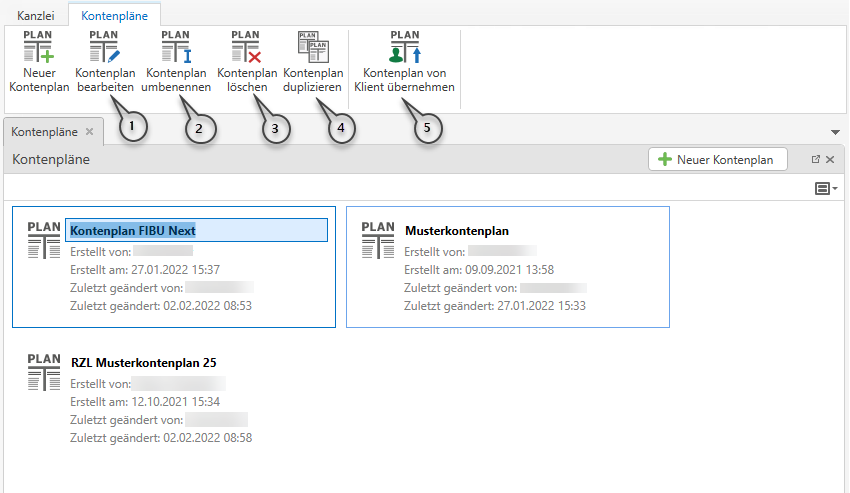Image resolution: width=850 pixels, height=493 pixels.
Task: Close the Kontenpläne document tab
Action: [x=89, y=132]
